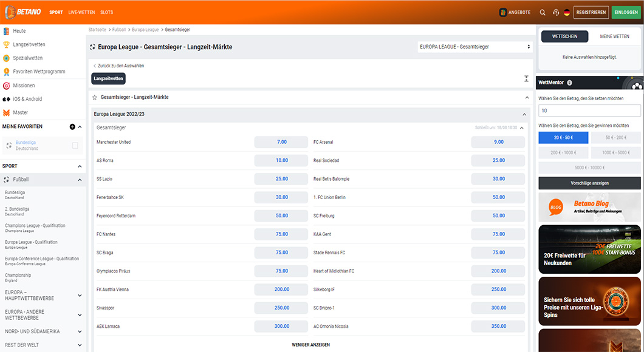This screenshot has width=644, height=352.
Task: Expand EUROPA - ANDERE WETTBEWERBE
Action: pyautogui.click(x=80, y=315)
